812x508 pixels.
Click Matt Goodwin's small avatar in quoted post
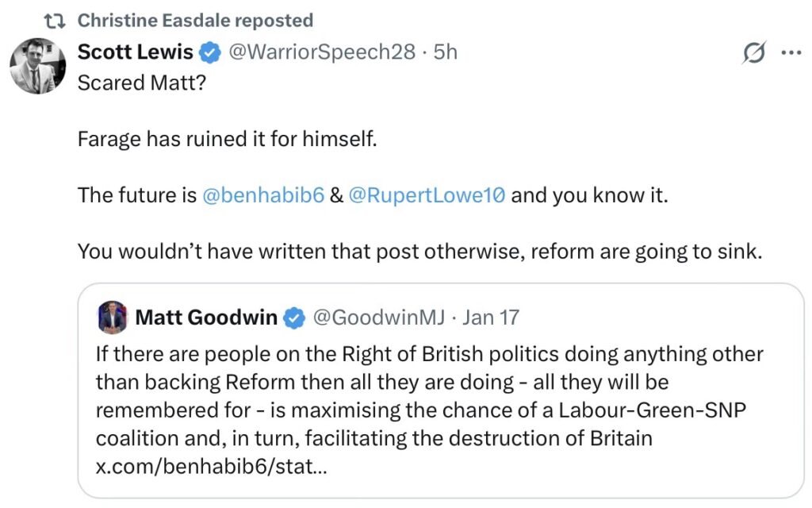(x=112, y=318)
